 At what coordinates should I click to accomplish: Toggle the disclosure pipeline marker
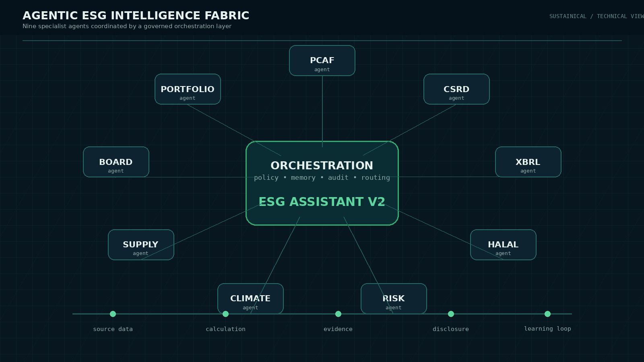click(451, 314)
